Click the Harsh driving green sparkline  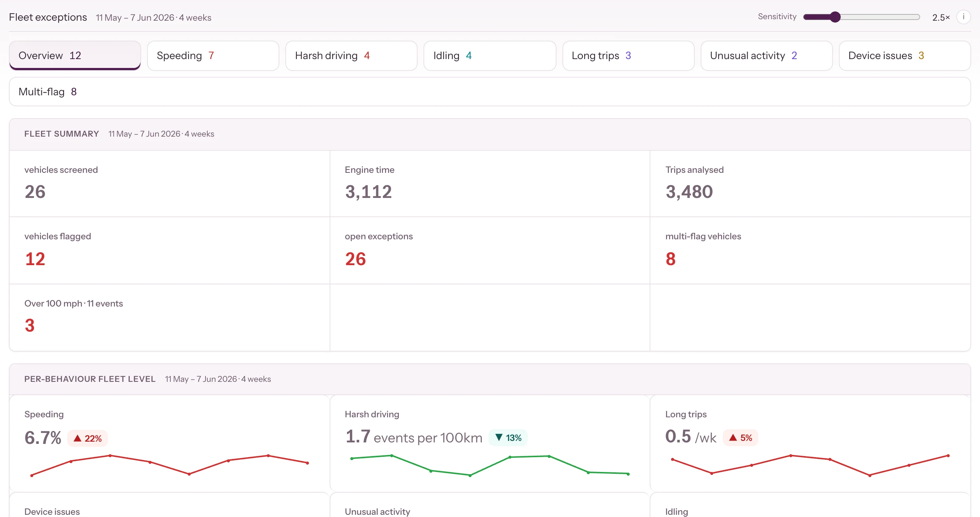click(490, 465)
